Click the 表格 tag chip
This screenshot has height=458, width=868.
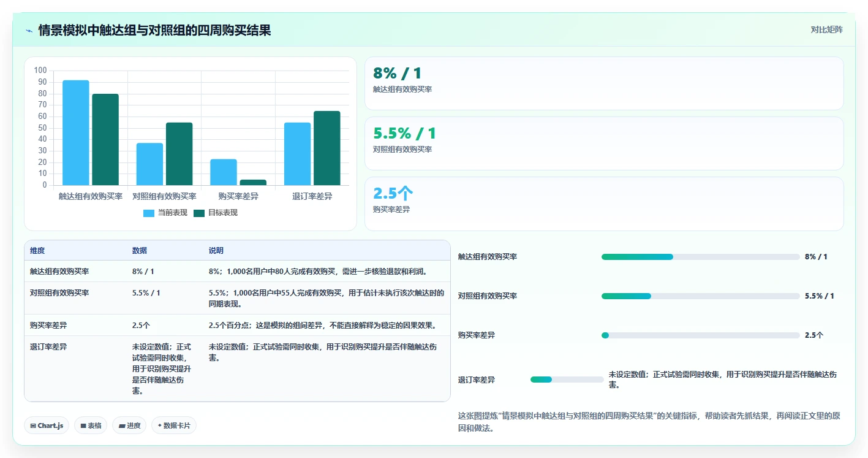(91, 426)
